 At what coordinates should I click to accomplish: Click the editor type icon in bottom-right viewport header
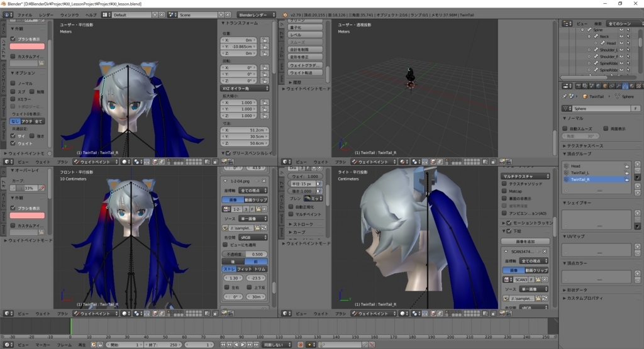tap(287, 313)
